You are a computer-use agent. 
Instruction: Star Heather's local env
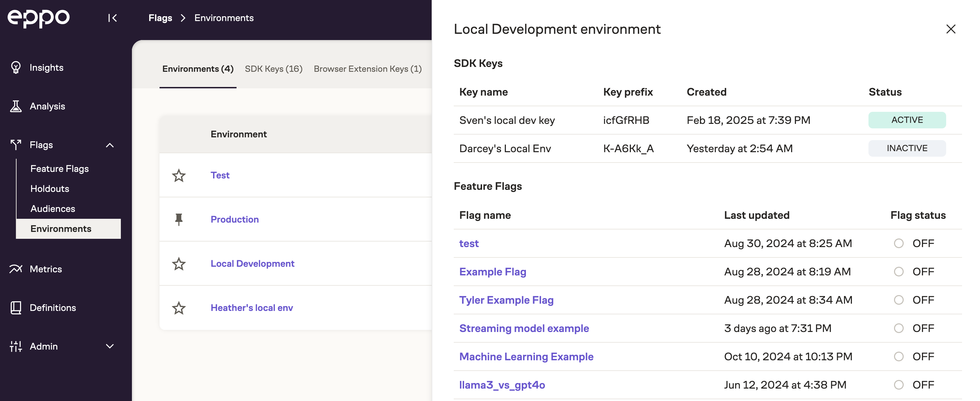[179, 307]
